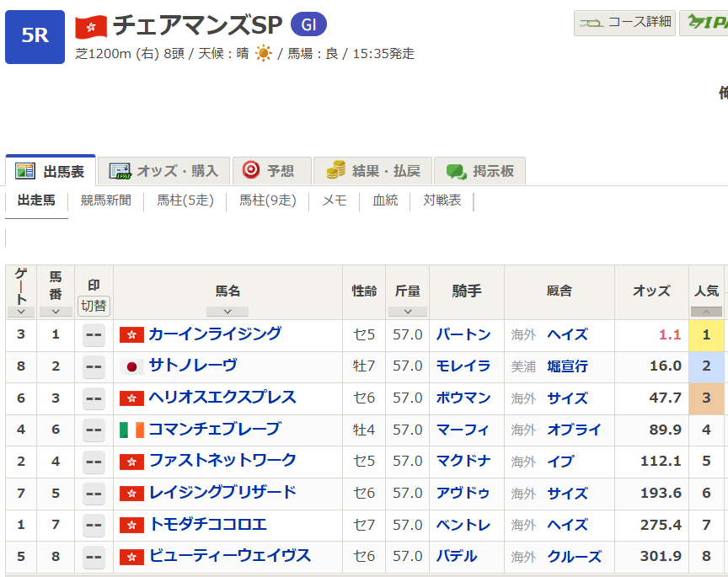Open horse page レイジングブリザード

[x=222, y=493]
